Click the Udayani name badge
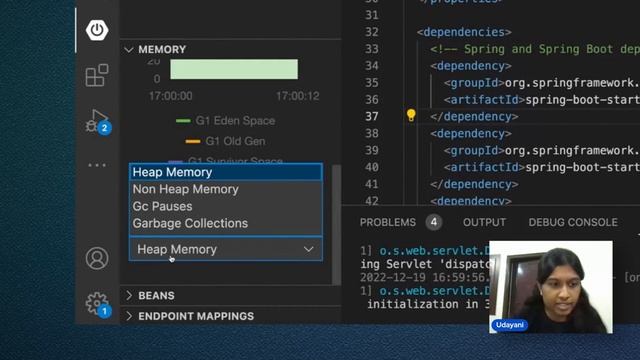640x360 pixels. pos(510,325)
